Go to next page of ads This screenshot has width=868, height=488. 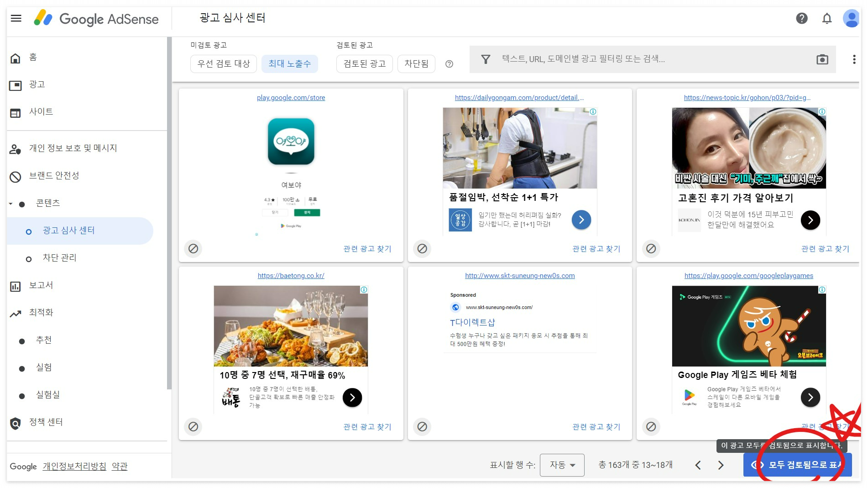[721, 465]
